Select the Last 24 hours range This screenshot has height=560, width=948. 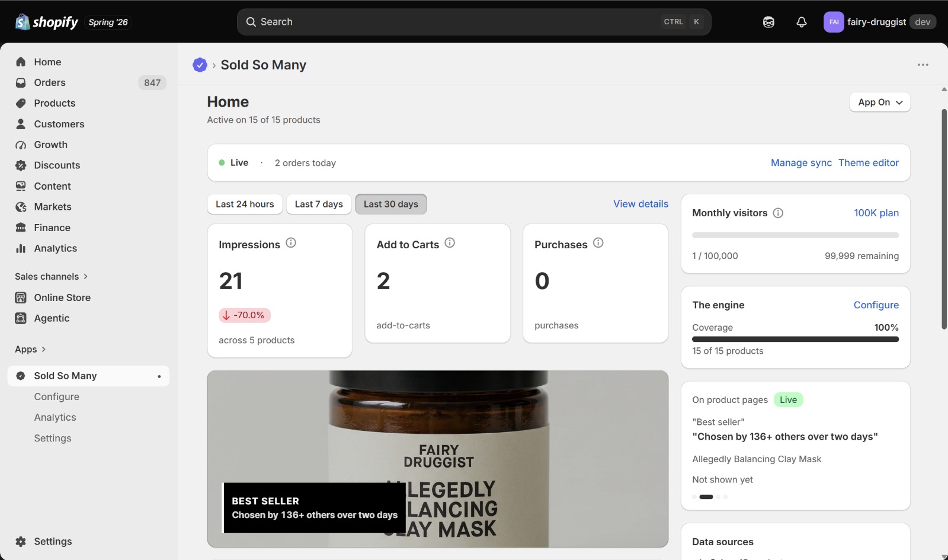pyautogui.click(x=245, y=204)
